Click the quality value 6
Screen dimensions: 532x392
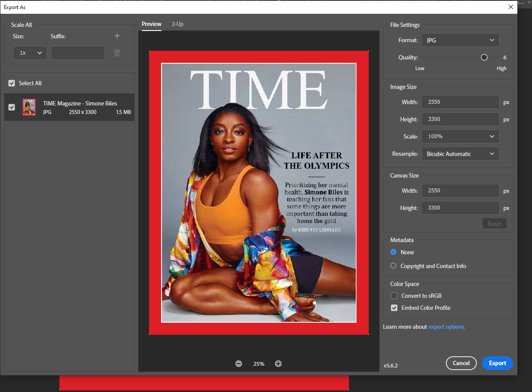click(x=505, y=57)
